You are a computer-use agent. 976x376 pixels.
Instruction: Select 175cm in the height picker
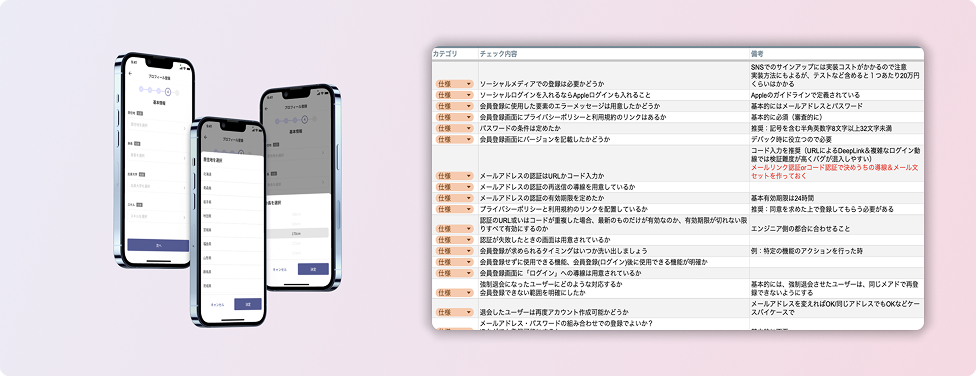(x=297, y=233)
